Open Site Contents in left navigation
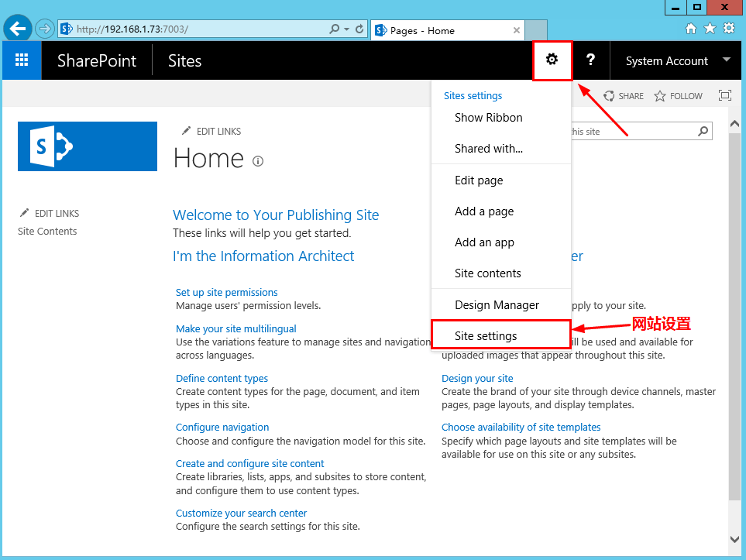This screenshot has width=746, height=560. 47,232
